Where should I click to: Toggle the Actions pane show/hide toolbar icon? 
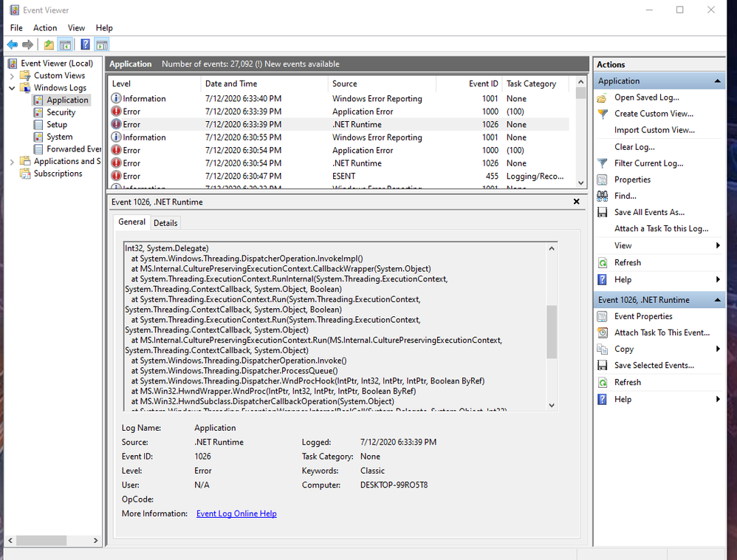pos(101,43)
